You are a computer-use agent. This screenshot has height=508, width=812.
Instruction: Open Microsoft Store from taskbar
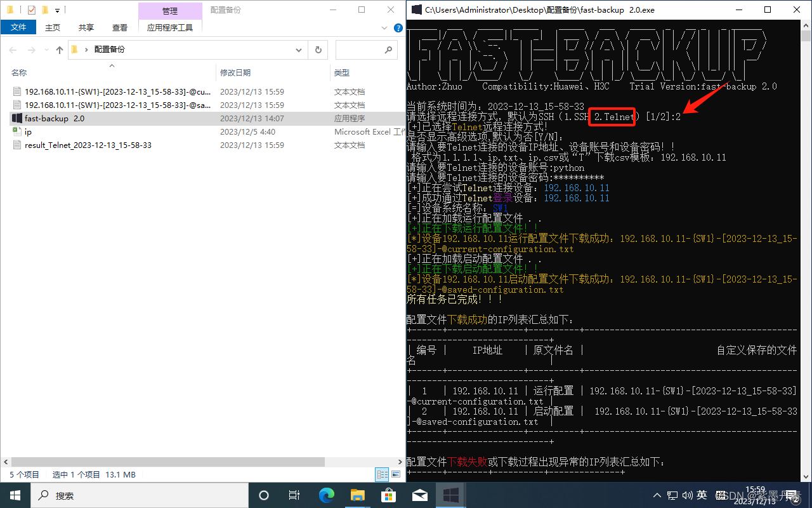point(388,495)
